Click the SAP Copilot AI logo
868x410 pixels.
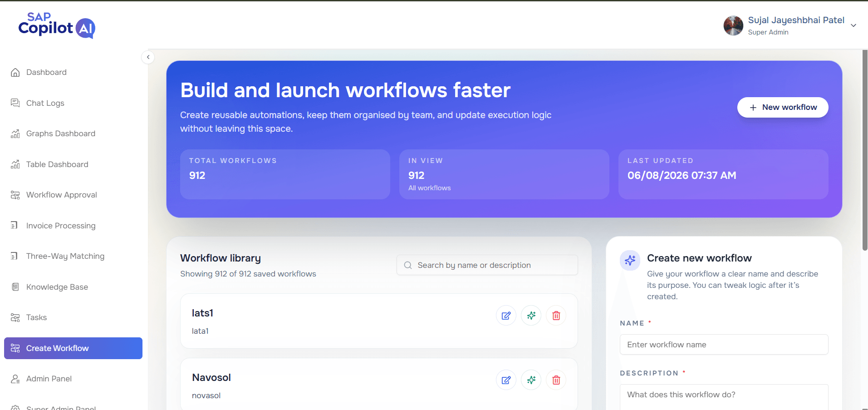tap(57, 25)
